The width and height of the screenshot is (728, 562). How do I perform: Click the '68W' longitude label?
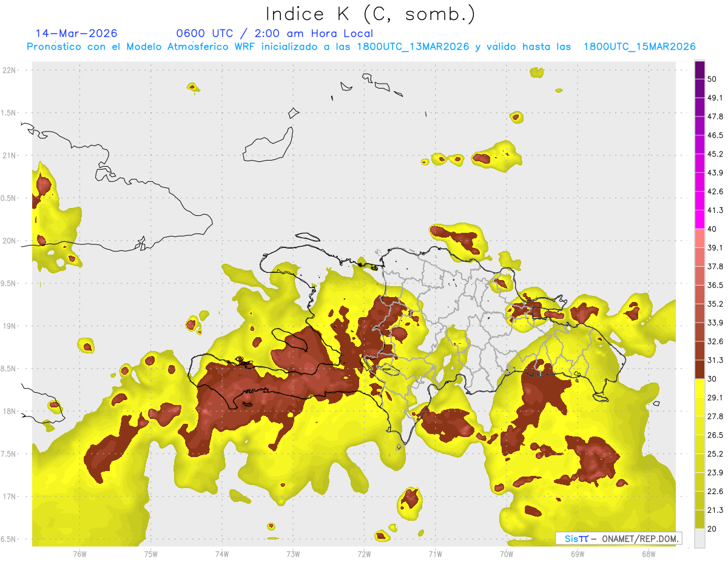[x=649, y=554]
